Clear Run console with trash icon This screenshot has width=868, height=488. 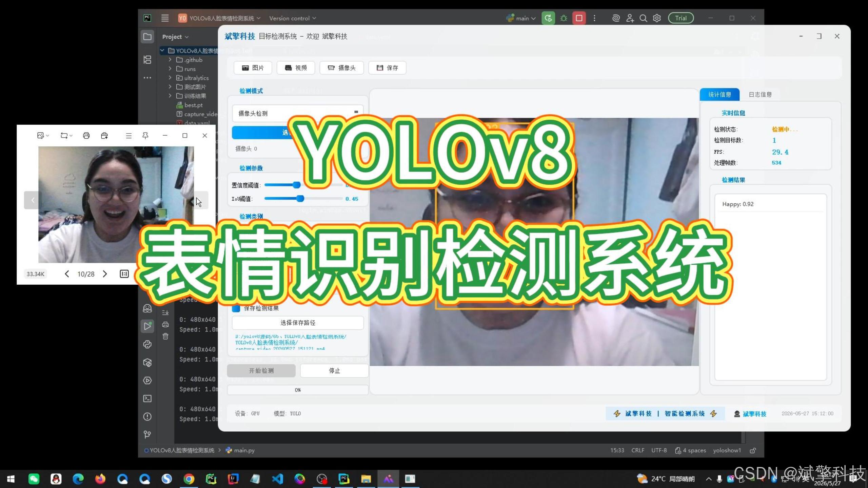click(x=165, y=336)
